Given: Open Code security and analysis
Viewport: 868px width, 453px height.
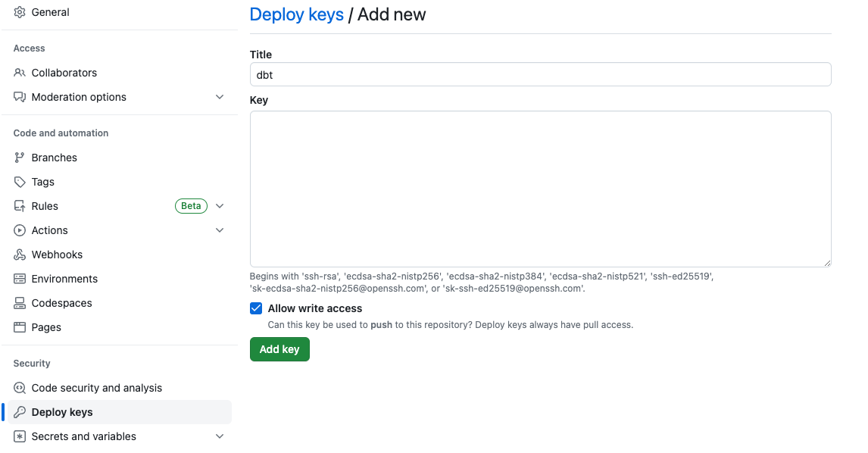Looking at the screenshot, I should (97, 388).
